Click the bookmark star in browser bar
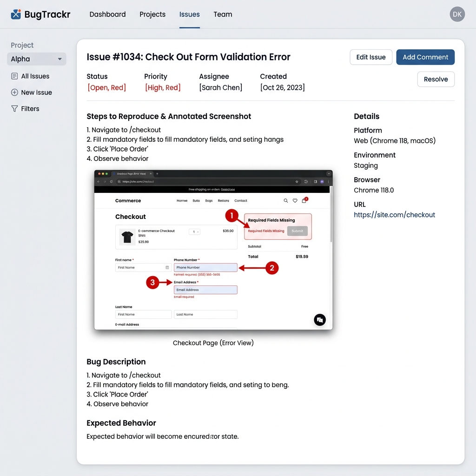The image size is (476, 476). [x=297, y=182]
